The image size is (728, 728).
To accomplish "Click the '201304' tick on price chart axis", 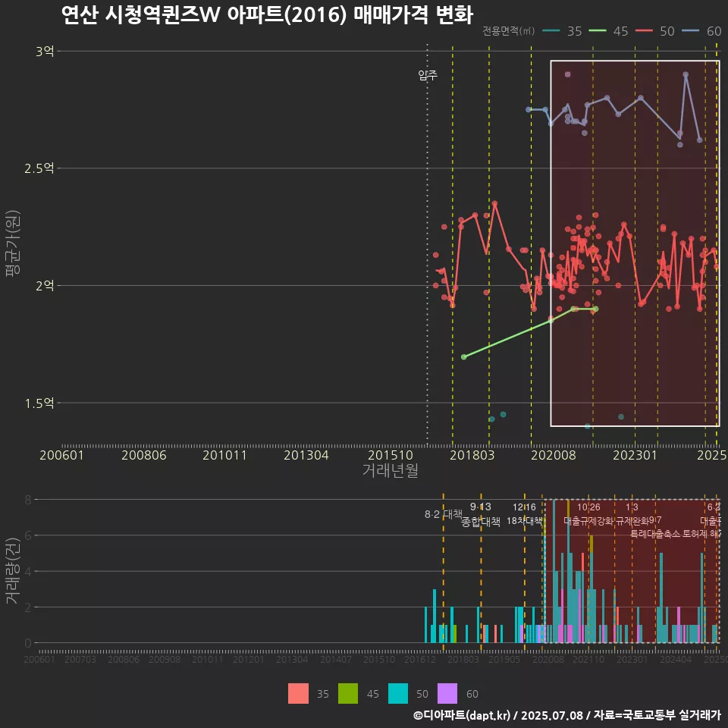I will (x=306, y=455).
